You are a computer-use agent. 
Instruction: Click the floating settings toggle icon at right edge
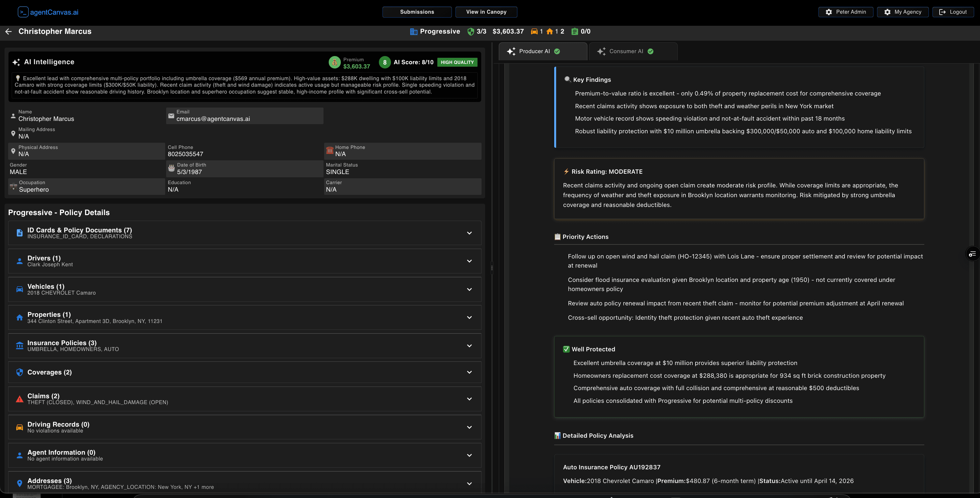[x=973, y=254]
